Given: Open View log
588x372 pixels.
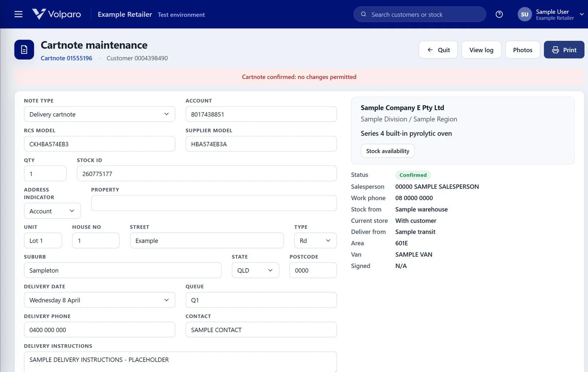Looking at the screenshot, I should point(481,50).
